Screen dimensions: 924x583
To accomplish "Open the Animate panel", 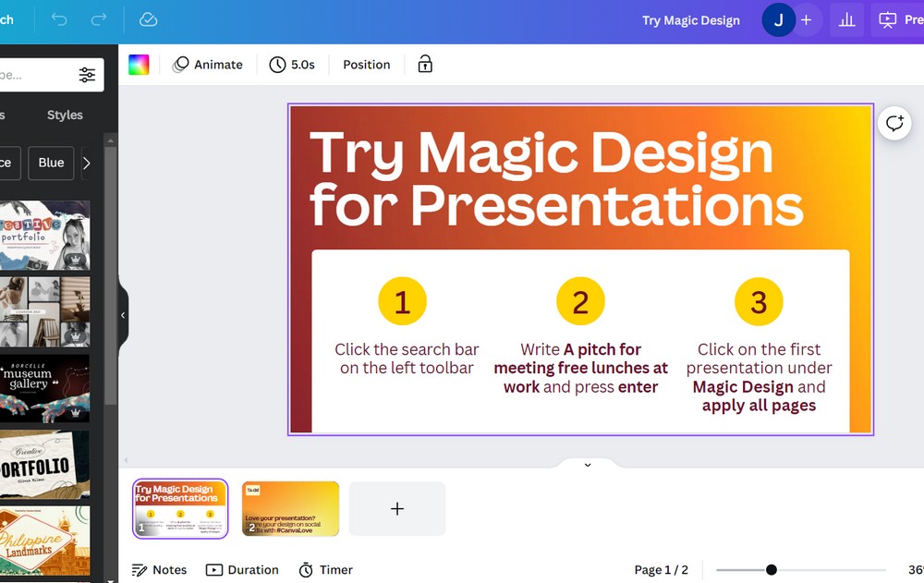I will coord(207,65).
